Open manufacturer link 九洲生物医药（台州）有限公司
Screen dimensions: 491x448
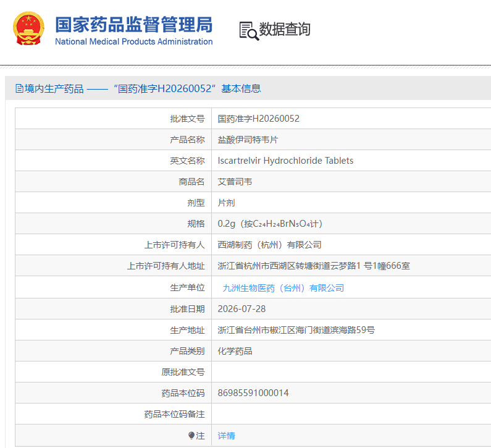point(283,288)
